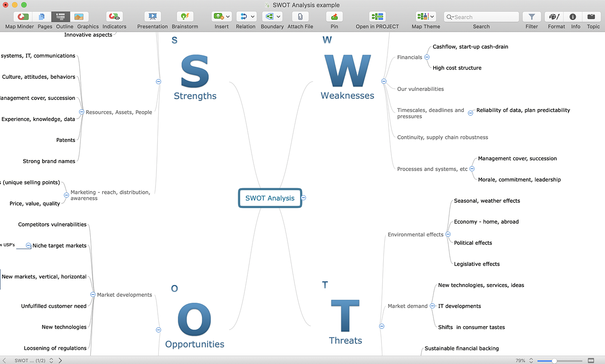Click the Attach File paperclip icon
605x364 pixels.
(300, 17)
